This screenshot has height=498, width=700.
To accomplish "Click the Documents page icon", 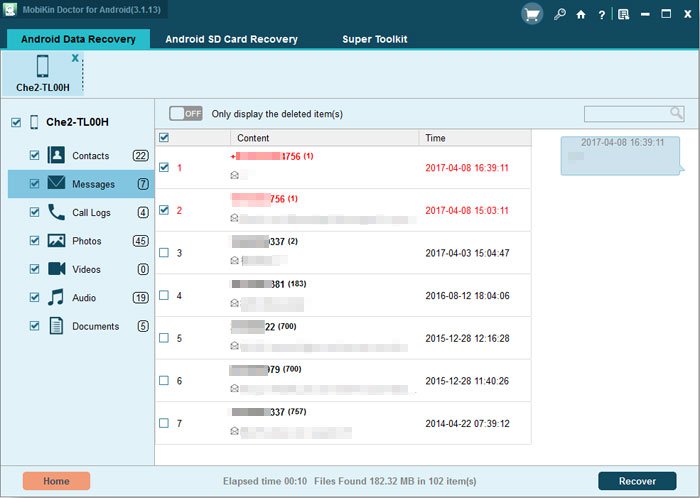I will click(x=56, y=326).
